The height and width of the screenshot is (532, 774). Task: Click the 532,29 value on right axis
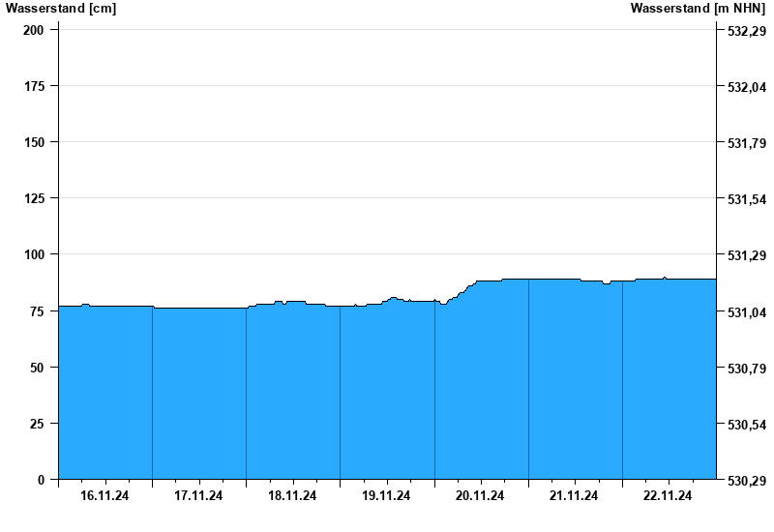coord(746,31)
